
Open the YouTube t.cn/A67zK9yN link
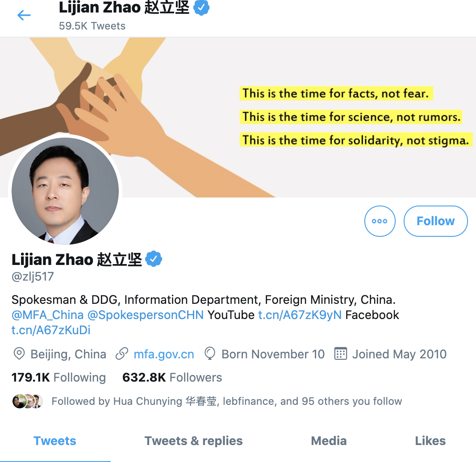[300, 315]
